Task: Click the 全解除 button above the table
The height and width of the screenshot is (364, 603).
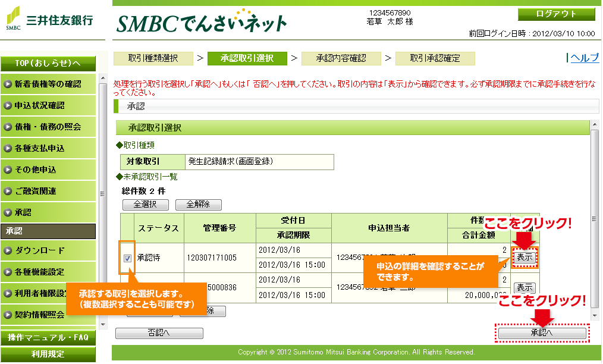Action: 199,205
